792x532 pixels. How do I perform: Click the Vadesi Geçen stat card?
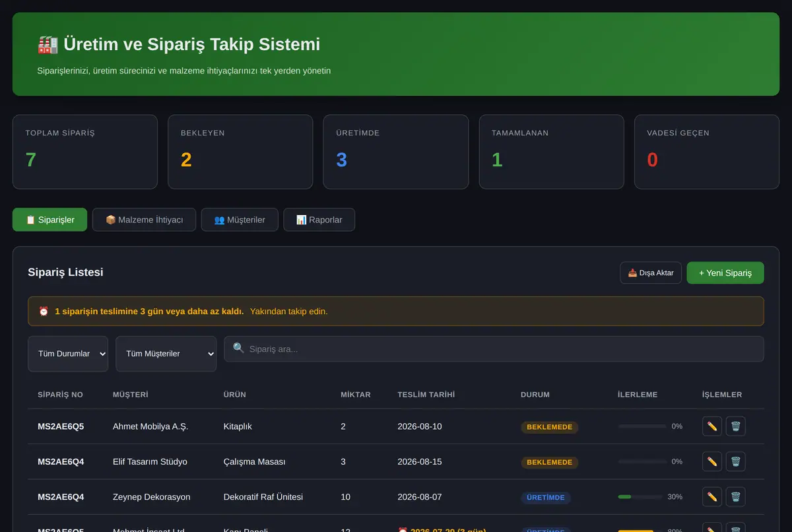707,152
